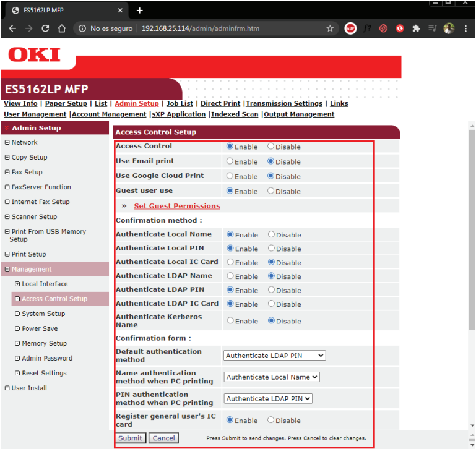Click the browser back arrow
The image size is (476, 449).
[12, 28]
